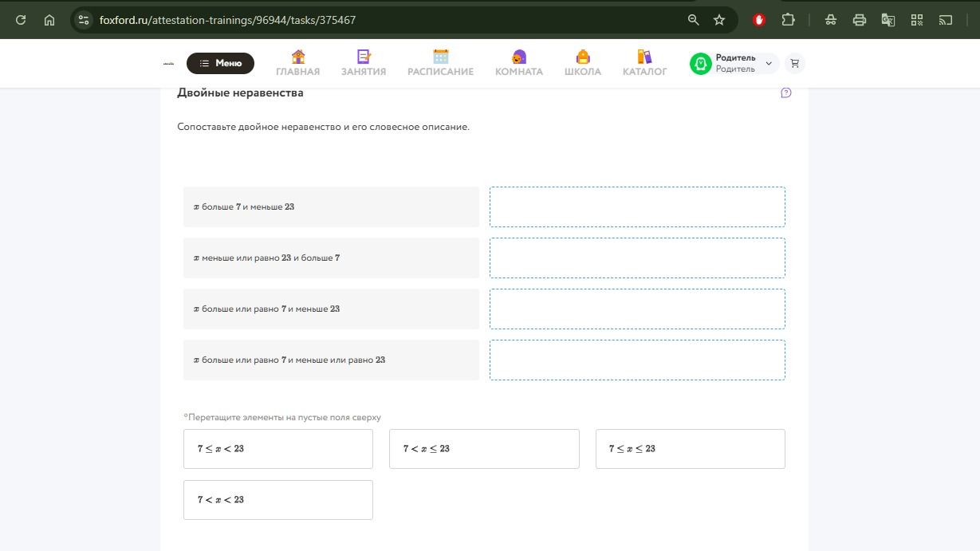The height and width of the screenshot is (551, 980).
Task: Open the shopping cart
Action: [x=794, y=63]
